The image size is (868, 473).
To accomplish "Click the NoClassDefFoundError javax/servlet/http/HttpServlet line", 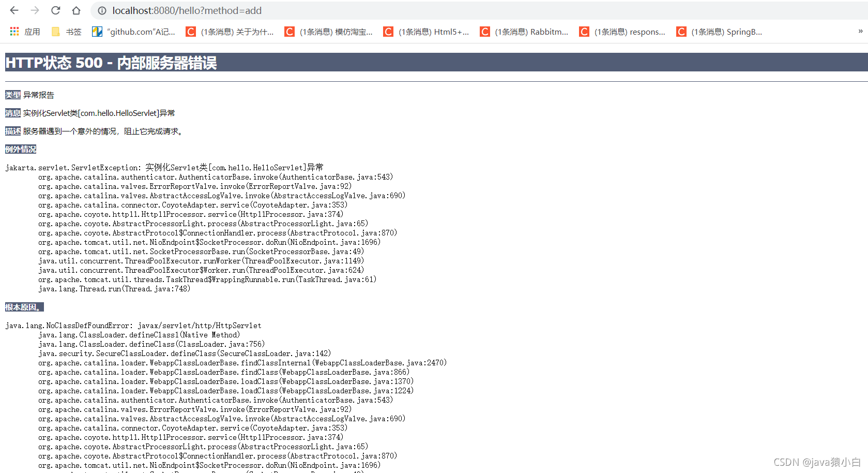I will pyautogui.click(x=133, y=326).
